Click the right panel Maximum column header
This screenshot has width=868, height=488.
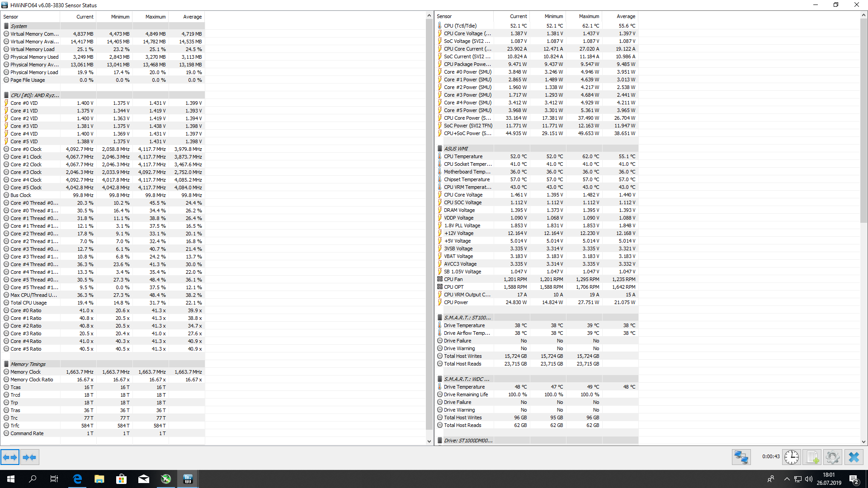coord(589,16)
